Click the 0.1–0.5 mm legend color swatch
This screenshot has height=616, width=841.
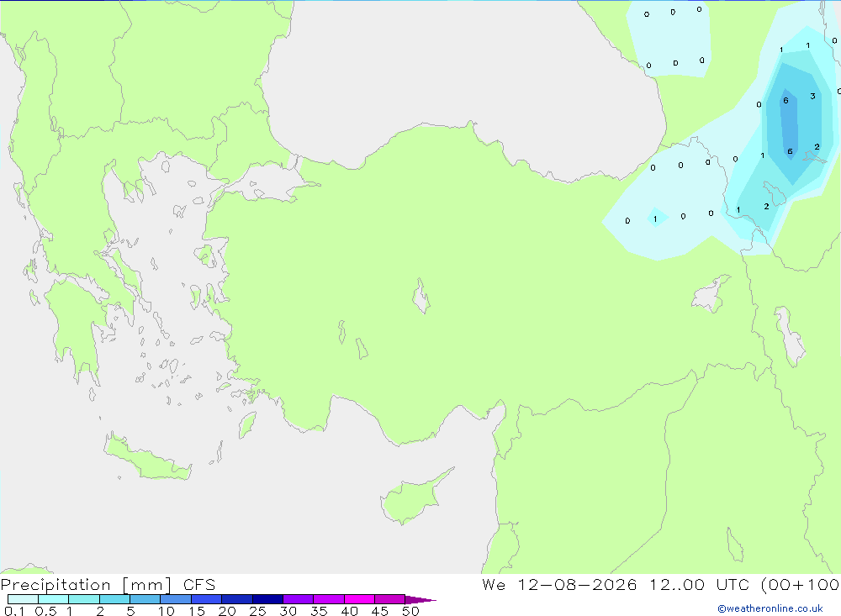coord(23,599)
